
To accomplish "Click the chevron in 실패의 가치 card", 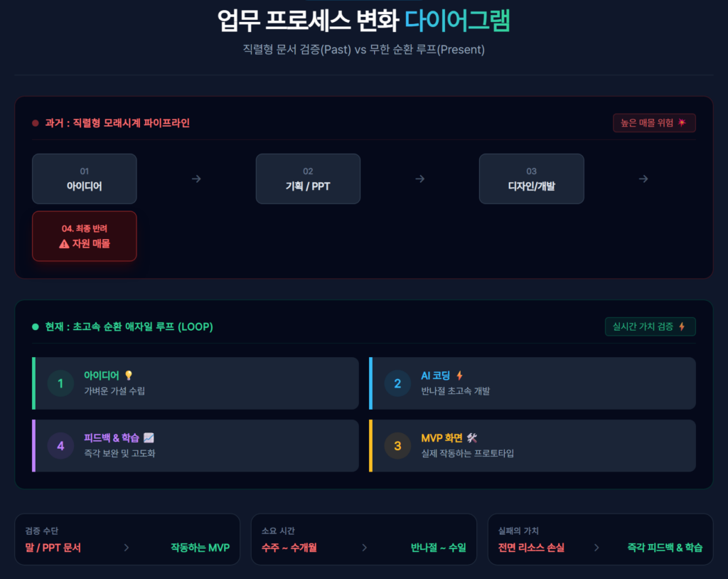I will click(x=596, y=548).
